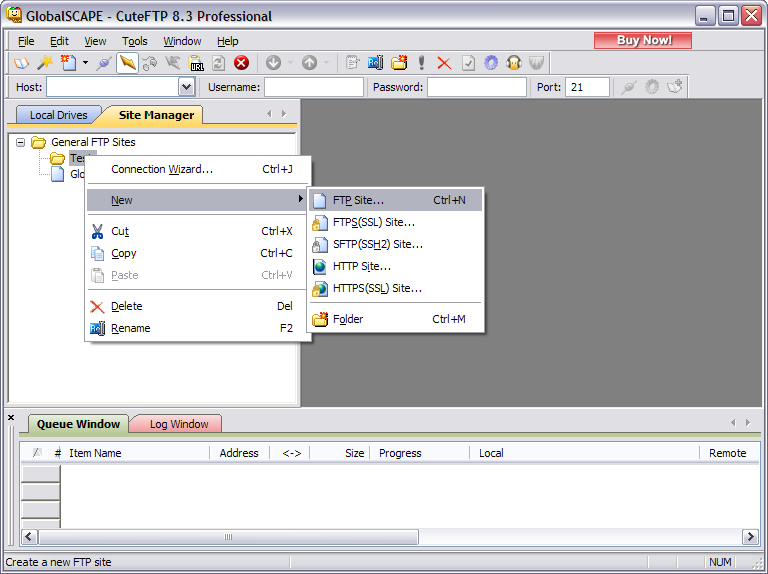The width and height of the screenshot is (768, 574).
Task: Click the Upload arrow icon
Action: [309, 63]
